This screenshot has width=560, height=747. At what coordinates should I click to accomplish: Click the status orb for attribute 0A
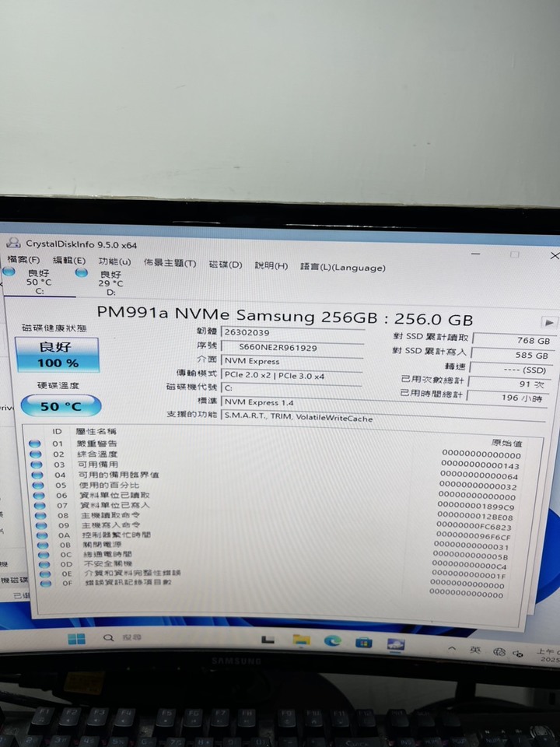(x=42, y=535)
